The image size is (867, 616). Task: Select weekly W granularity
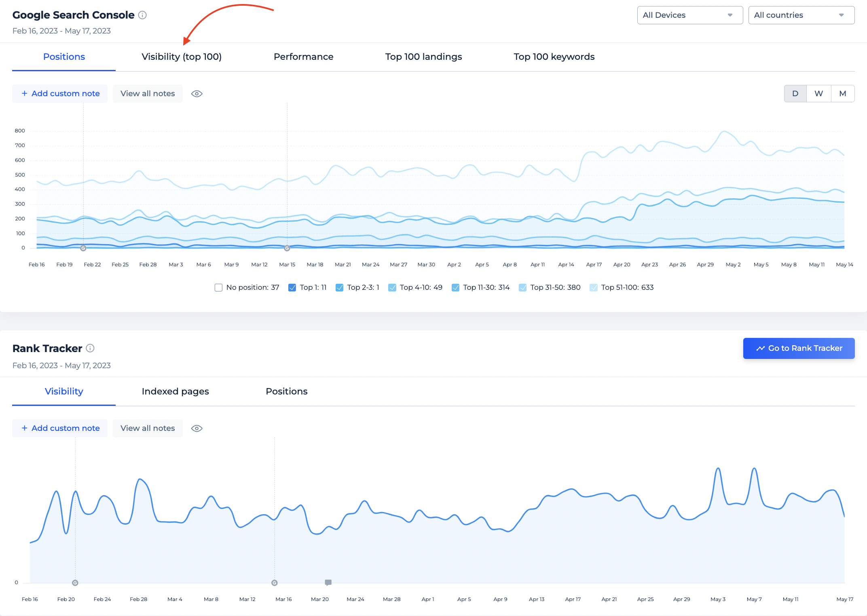[x=818, y=93]
